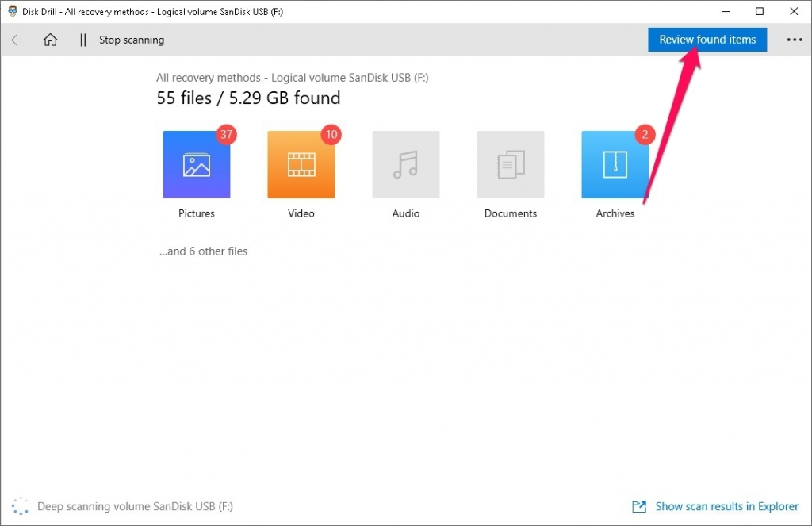Click the home icon in the toolbar
The width and height of the screenshot is (812, 526).
[x=50, y=40]
